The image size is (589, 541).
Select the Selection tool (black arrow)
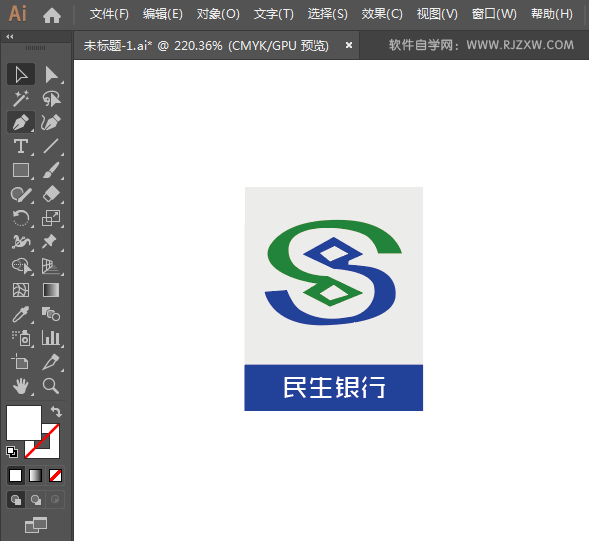(x=21, y=74)
